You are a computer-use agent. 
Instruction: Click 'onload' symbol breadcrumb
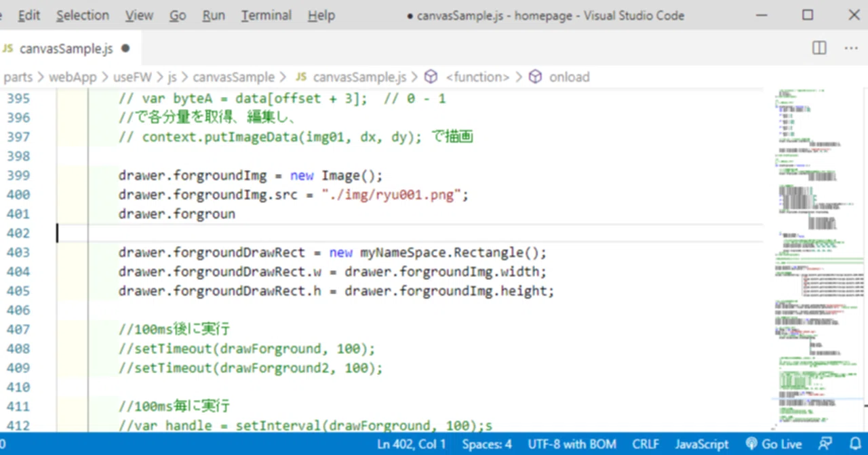click(x=569, y=77)
